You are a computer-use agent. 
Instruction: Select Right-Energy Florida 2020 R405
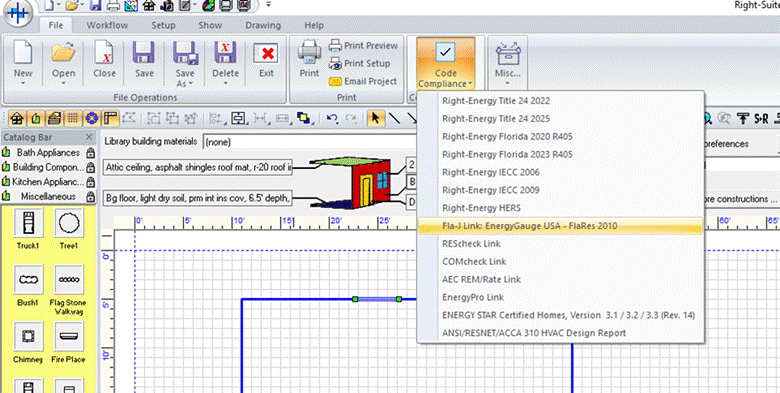click(x=560, y=136)
